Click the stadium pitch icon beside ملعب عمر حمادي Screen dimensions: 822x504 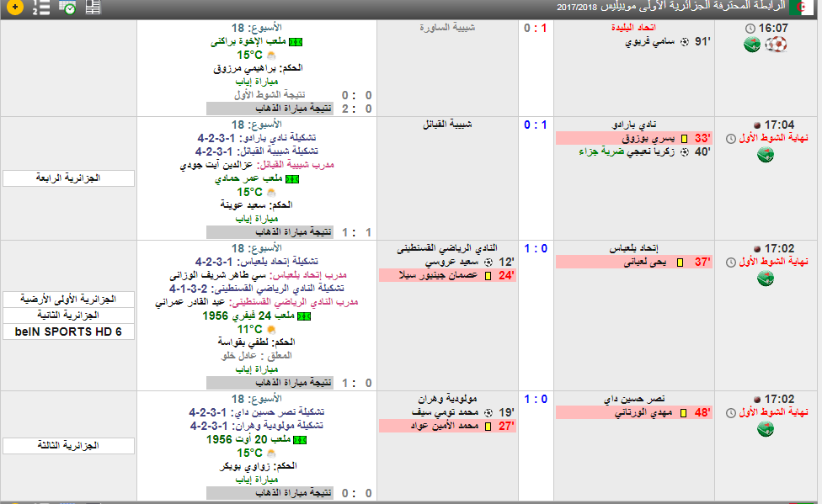tap(292, 179)
